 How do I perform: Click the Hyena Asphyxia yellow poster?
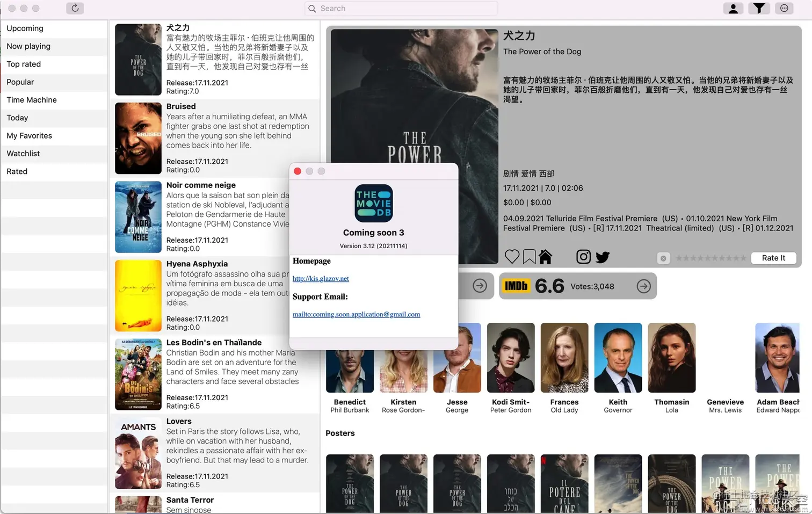pyautogui.click(x=138, y=295)
